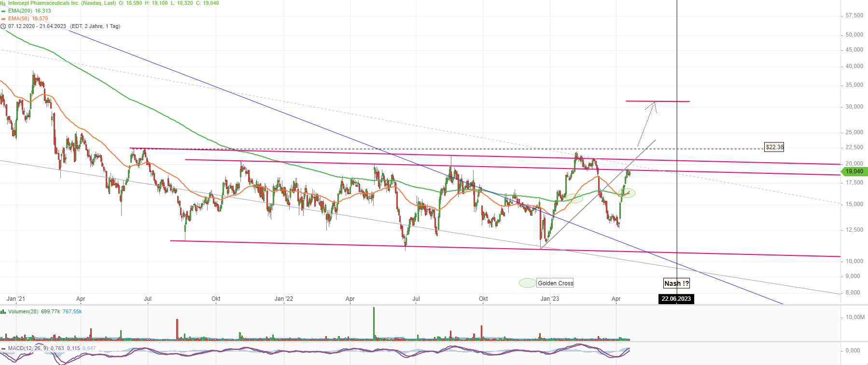Open the Volumen(28) indicator settings

tap(23, 311)
